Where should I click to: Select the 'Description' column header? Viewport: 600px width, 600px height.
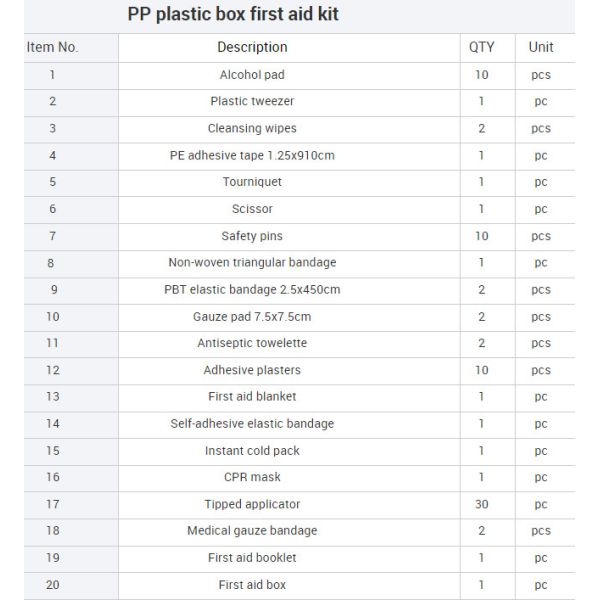tap(252, 47)
